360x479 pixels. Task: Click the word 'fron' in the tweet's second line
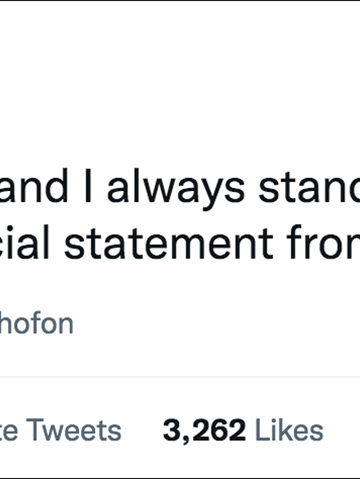(x=323, y=242)
